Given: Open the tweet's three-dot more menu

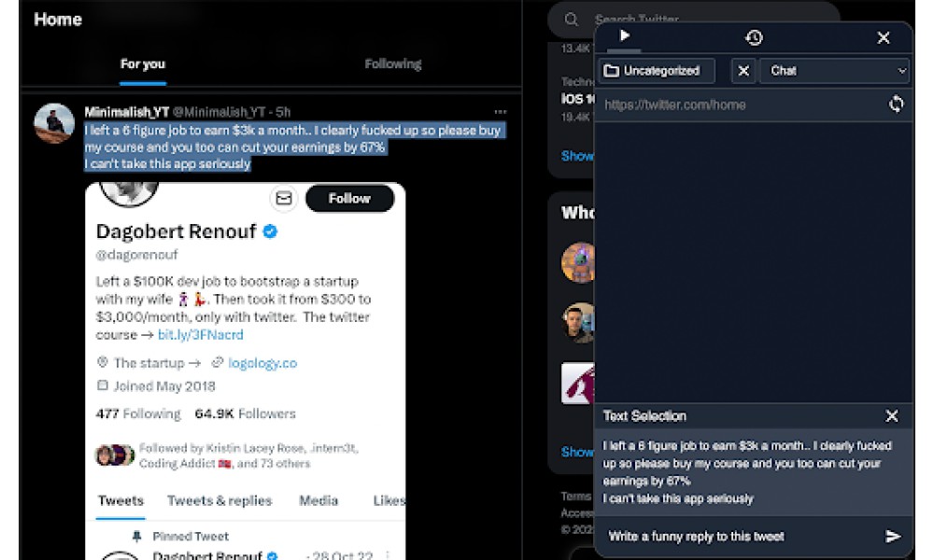Looking at the screenshot, I should tap(501, 112).
